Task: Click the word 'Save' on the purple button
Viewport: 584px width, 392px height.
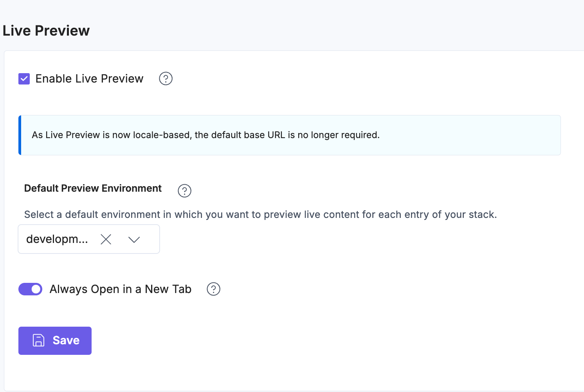Action: pos(66,340)
